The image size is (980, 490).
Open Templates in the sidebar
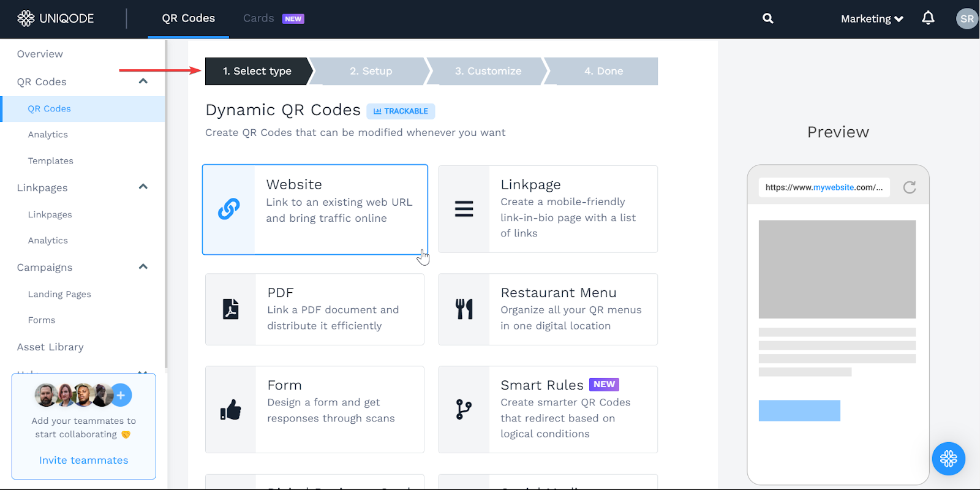click(x=50, y=160)
